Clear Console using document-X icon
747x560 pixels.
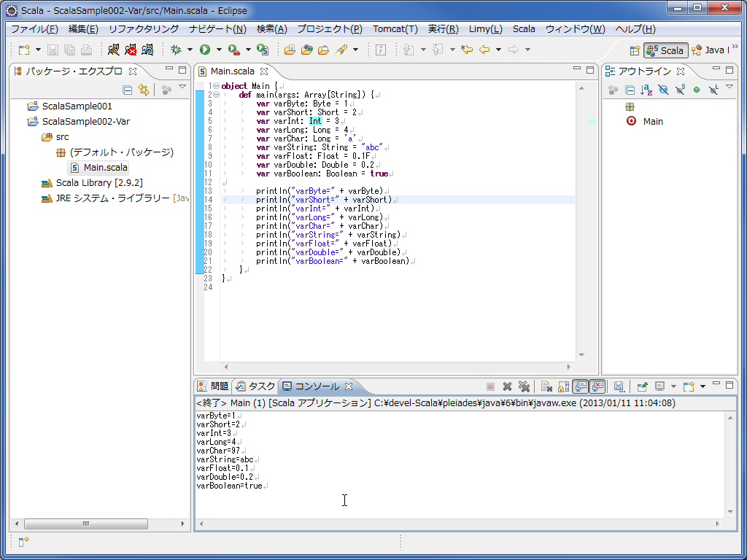(x=546, y=386)
